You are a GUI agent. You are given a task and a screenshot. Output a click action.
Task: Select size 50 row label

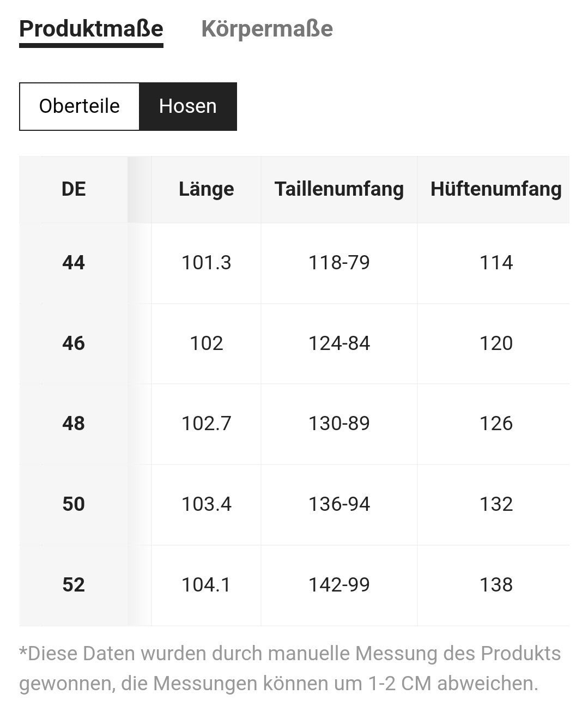[74, 504]
